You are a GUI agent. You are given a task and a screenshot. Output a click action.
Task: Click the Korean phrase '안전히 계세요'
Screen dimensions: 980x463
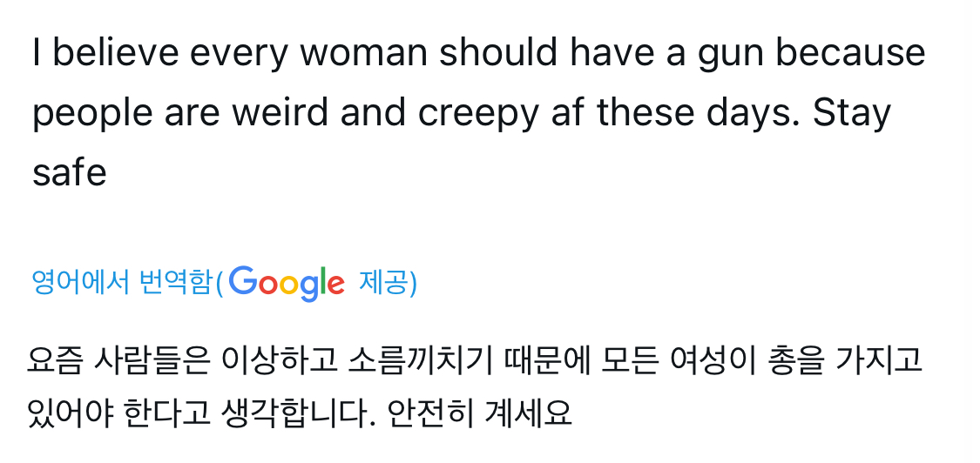[x=480, y=413]
